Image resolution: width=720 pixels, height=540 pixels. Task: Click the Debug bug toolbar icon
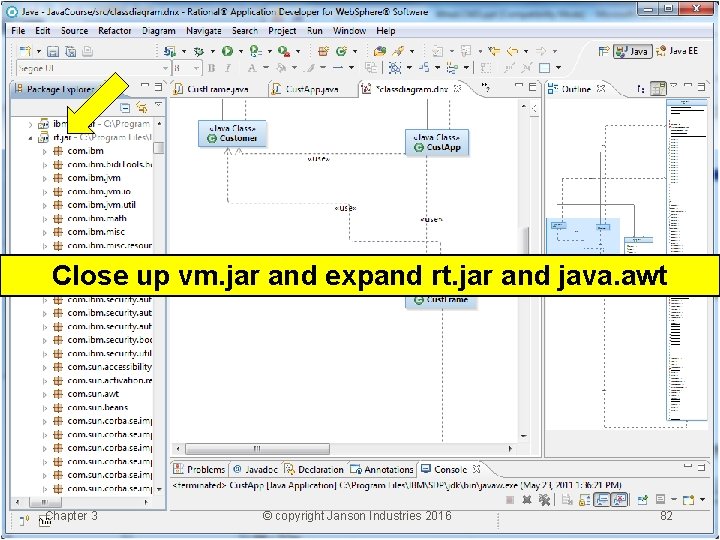coord(199,51)
